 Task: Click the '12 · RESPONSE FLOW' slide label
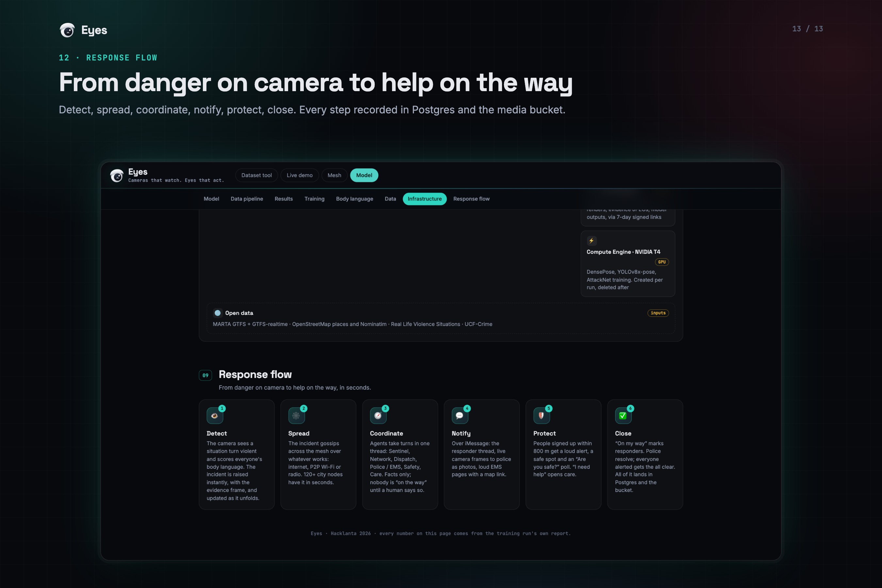[x=108, y=58]
